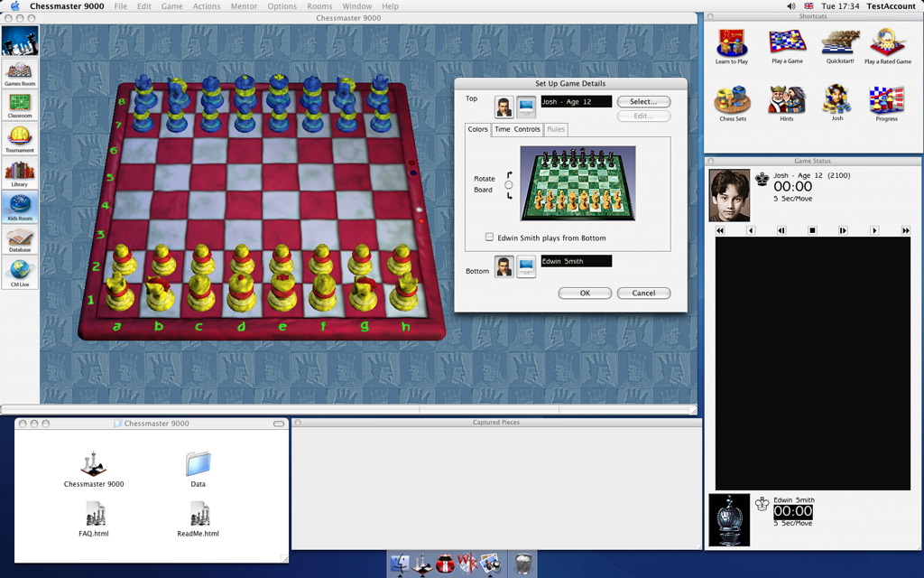
Task: Click the Chessmaster logo atop the sidebar
Action: [20, 41]
